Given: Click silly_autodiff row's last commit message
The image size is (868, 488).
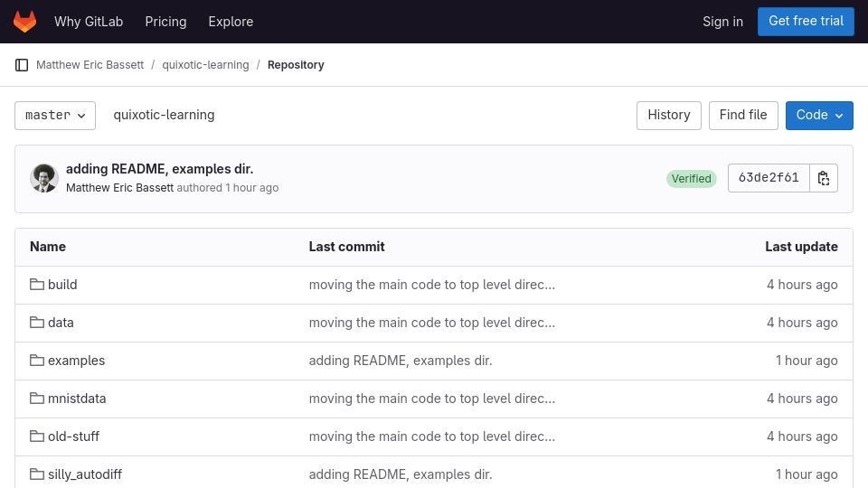Looking at the screenshot, I should point(401,474).
